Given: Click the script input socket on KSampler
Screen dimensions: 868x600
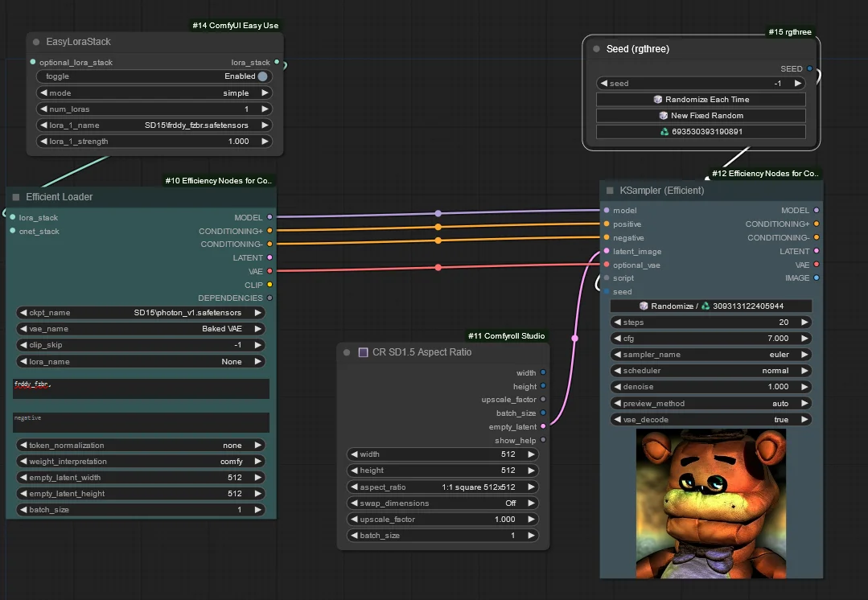Looking at the screenshot, I should pos(607,277).
